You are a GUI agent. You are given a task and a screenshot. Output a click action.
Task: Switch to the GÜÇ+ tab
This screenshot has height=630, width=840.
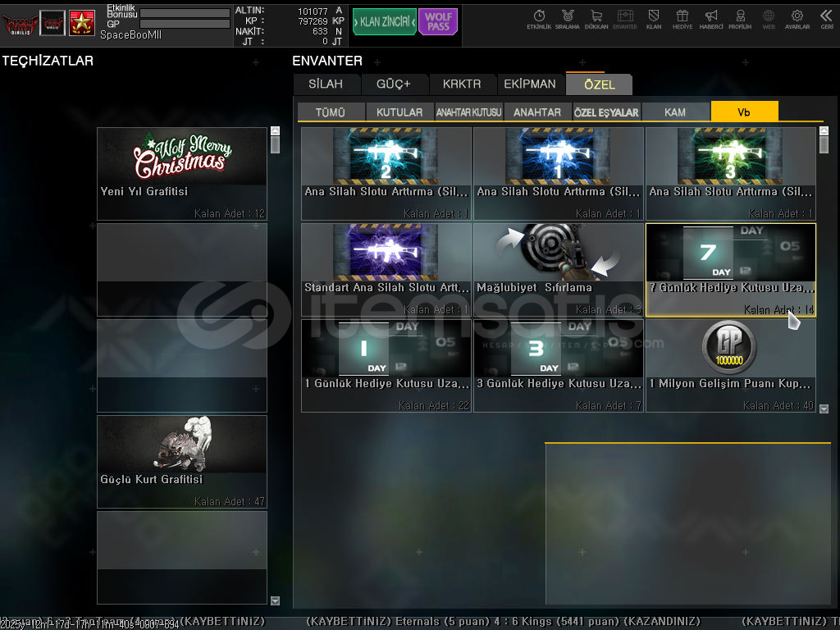click(394, 84)
